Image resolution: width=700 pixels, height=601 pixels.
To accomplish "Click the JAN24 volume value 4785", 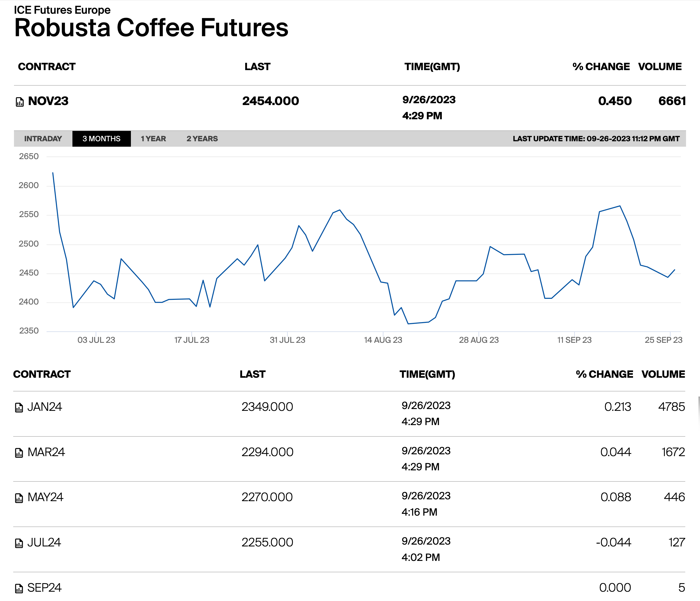I will (672, 407).
